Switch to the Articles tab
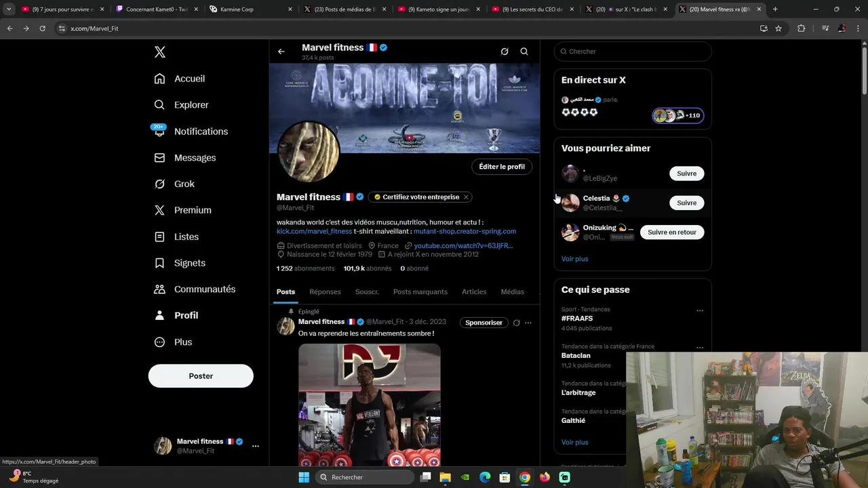 pyautogui.click(x=474, y=292)
